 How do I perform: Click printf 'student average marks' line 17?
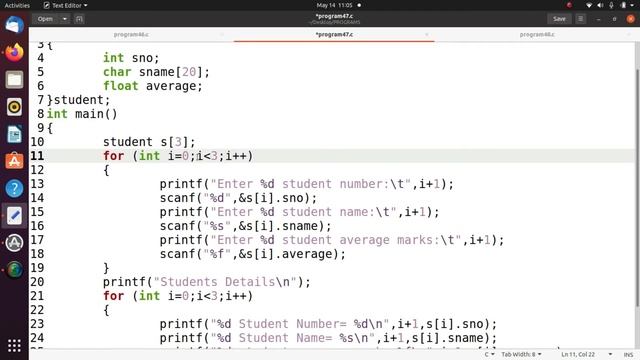click(x=332, y=240)
